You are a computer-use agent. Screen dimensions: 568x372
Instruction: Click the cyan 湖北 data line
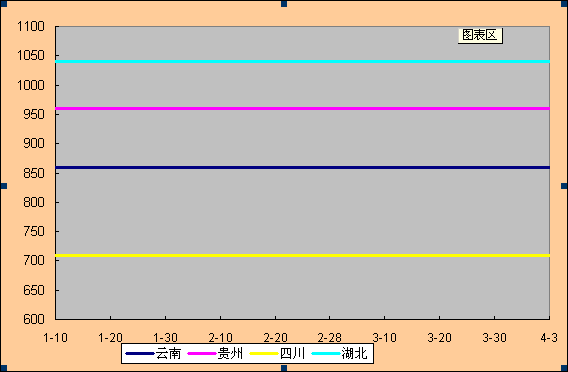pyautogui.click(x=302, y=62)
